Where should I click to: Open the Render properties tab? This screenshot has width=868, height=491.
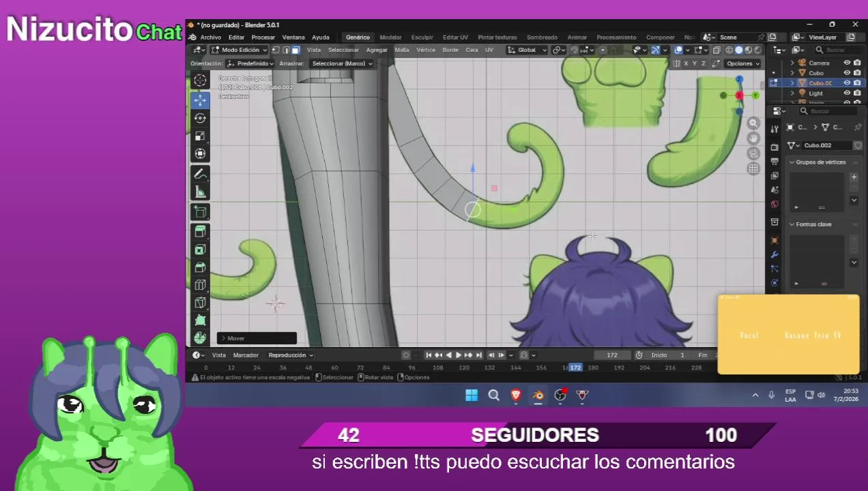[775, 147]
